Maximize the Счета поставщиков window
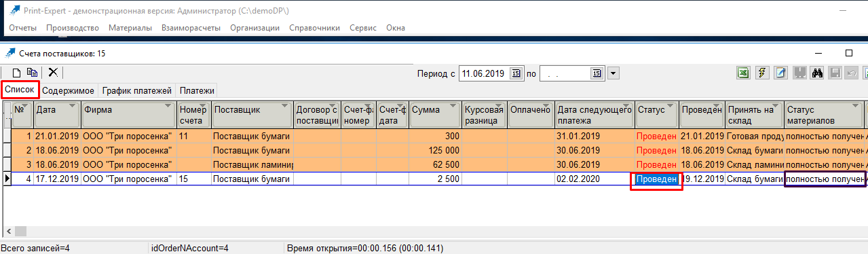 pyautogui.click(x=848, y=53)
